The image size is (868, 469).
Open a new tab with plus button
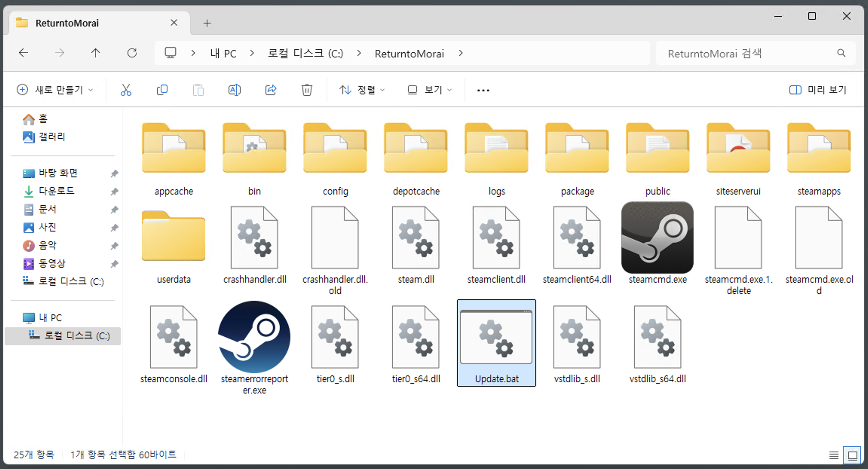(207, 23)
